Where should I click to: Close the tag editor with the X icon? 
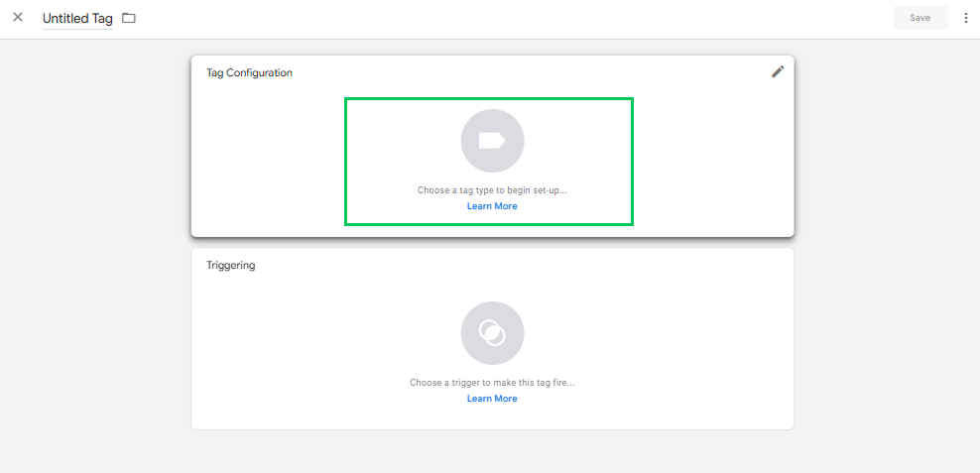click(18, 18)
